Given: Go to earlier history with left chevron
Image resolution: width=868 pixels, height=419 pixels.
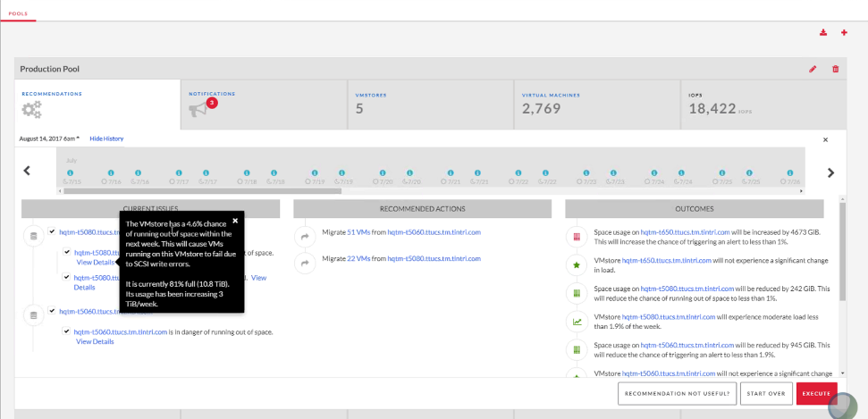Looking at the screenshot, I should (x=27, y=172).
